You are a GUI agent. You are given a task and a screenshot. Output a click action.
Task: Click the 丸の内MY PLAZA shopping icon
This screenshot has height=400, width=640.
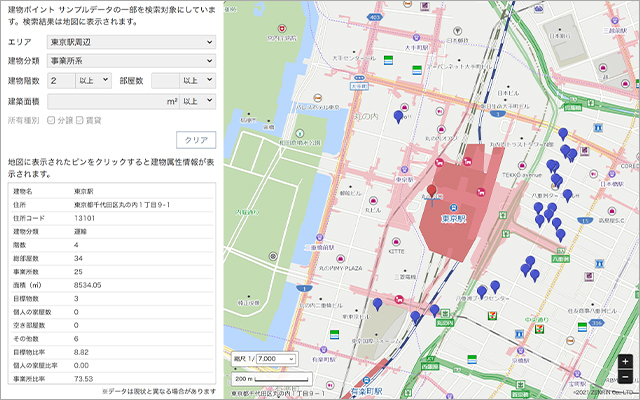(x=340, y=259)
